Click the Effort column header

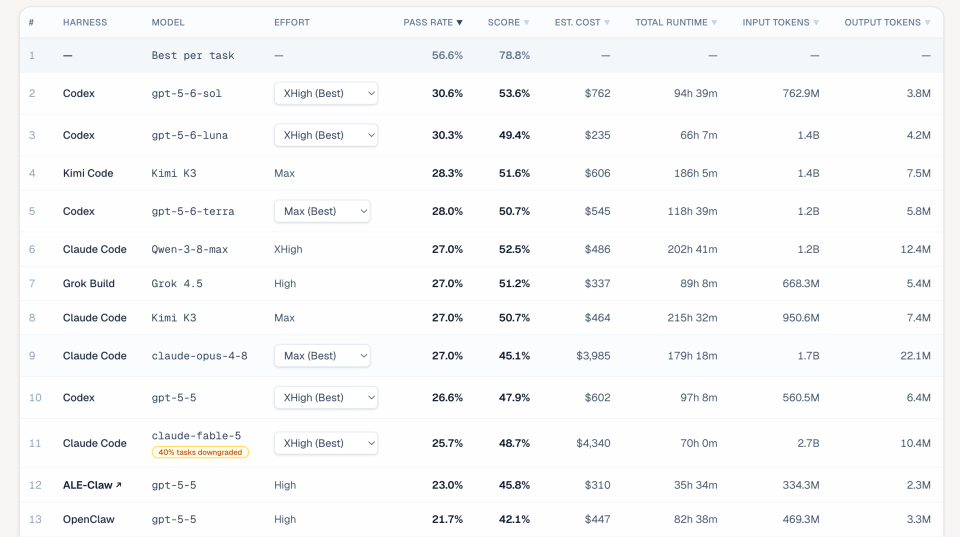coord(291,23)
